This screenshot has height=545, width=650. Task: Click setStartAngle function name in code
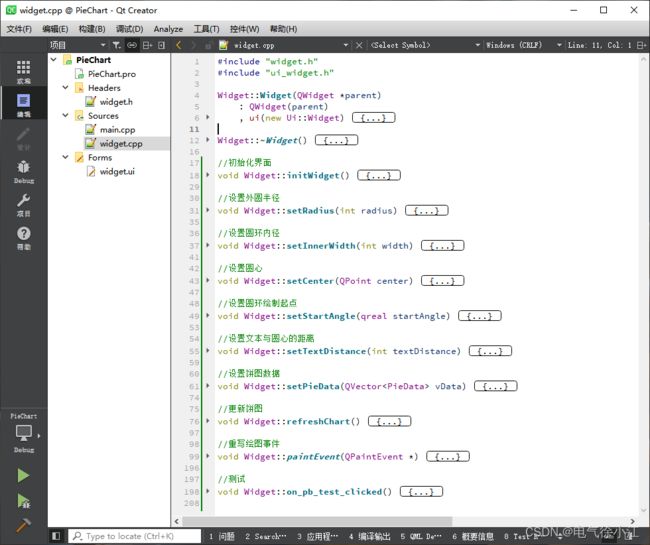point(321,316)
